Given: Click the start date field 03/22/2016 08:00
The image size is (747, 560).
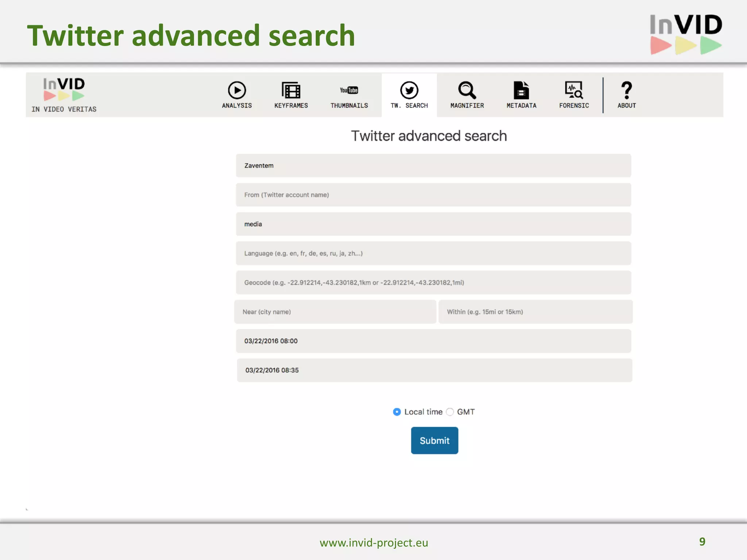Looking at the screenshot, I should (433, 341).
